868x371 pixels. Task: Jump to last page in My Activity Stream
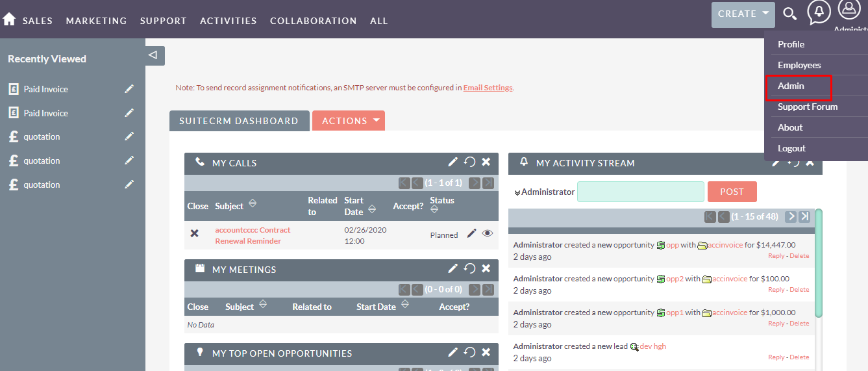(804, 216)
